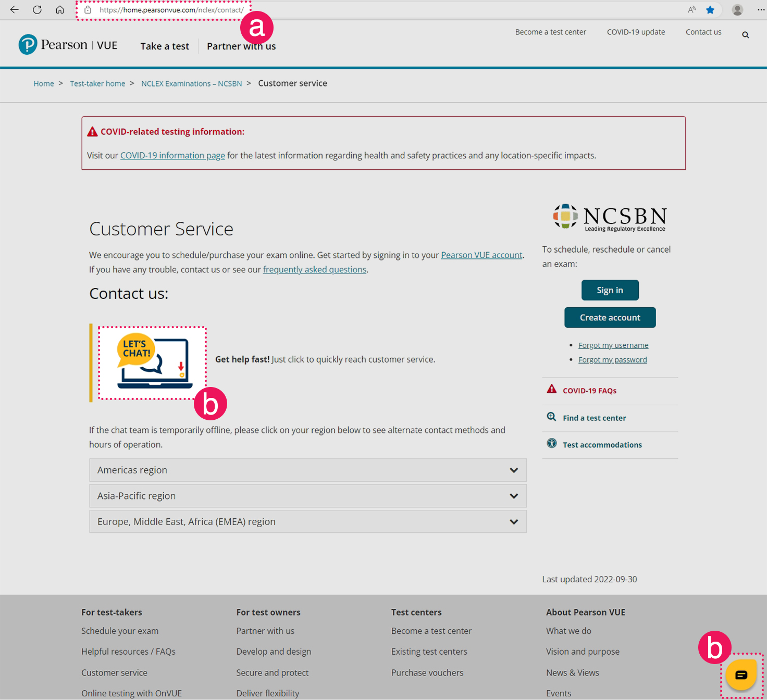This screenshot has height=700, width=767.
Task: Toggle the favorites star icon
Action: [710, 10]
